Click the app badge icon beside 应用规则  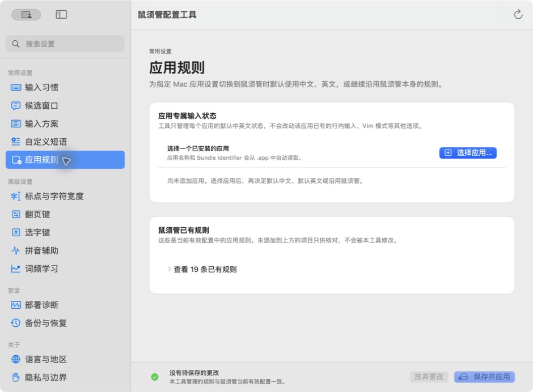(x=16, y=160)
